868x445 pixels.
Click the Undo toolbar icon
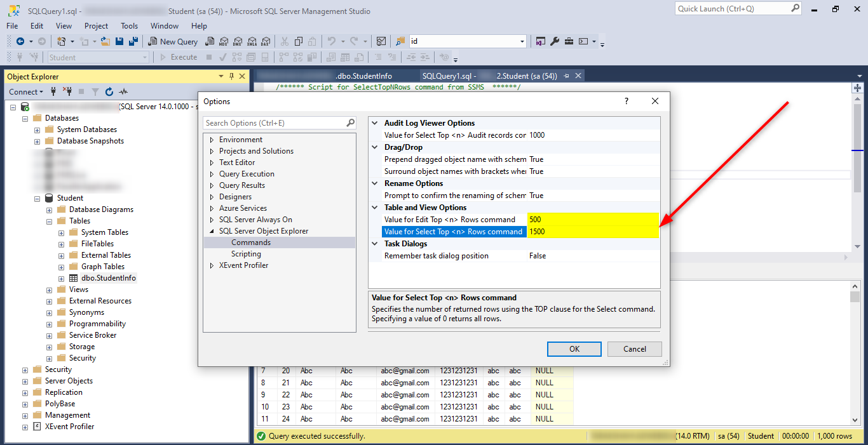click(x=332, y=41)
